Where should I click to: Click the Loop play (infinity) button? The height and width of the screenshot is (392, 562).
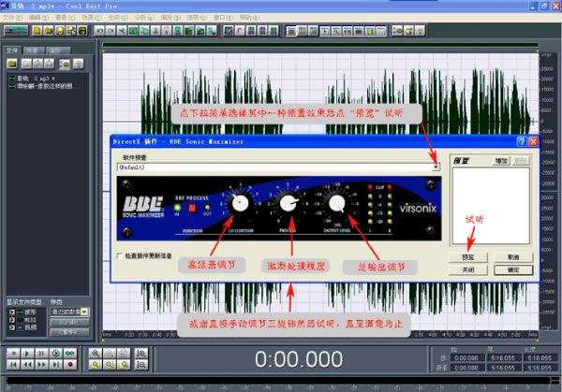point(67,354)
